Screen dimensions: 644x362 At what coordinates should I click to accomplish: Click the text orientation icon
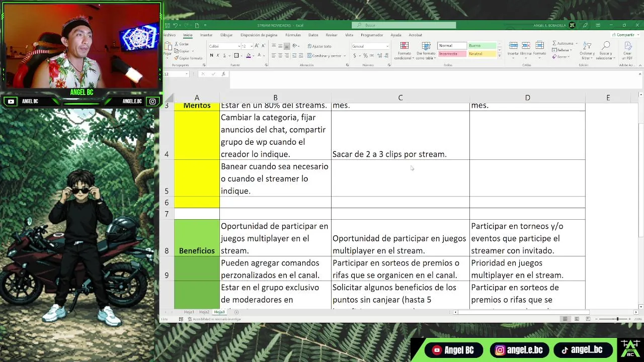(296, 46)
